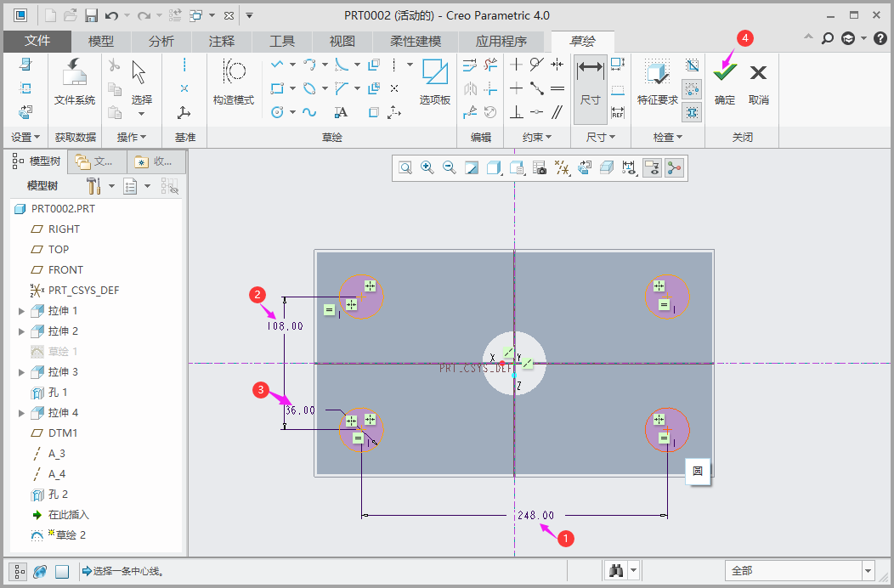Toggle highlight open ends inspection button
Image resolution: width=894 pixels, height=588 pixels.
[x=693, y=88]
